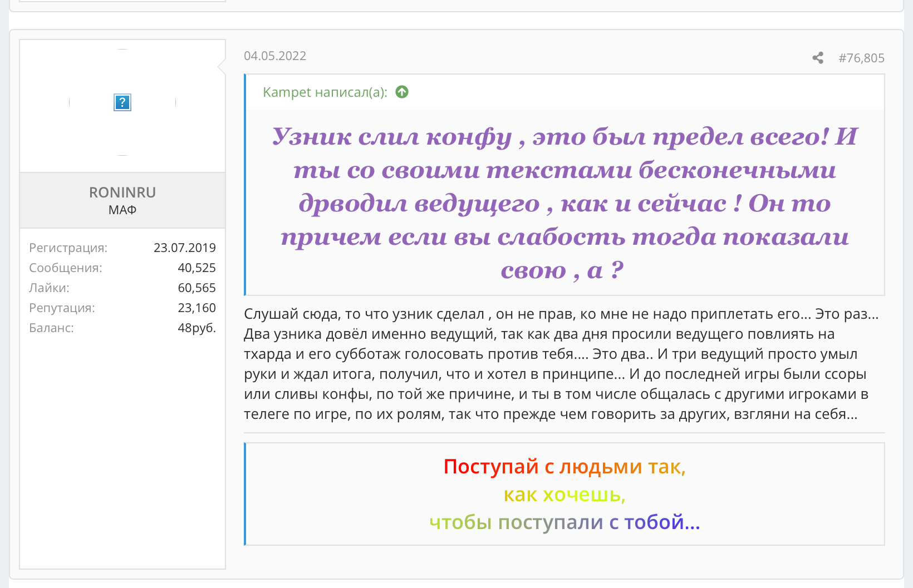913x588 pixels.
Task: Click registration date 23.07.2019
Action: point(185,248)
